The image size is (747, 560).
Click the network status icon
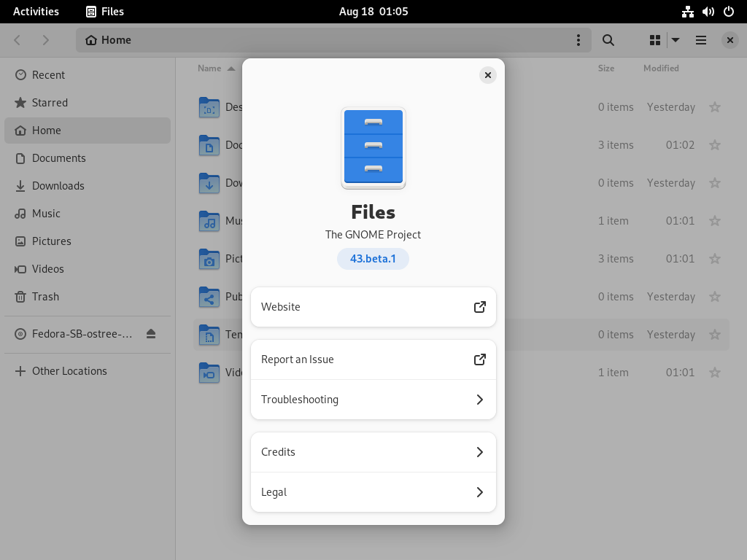coord(687,12)
